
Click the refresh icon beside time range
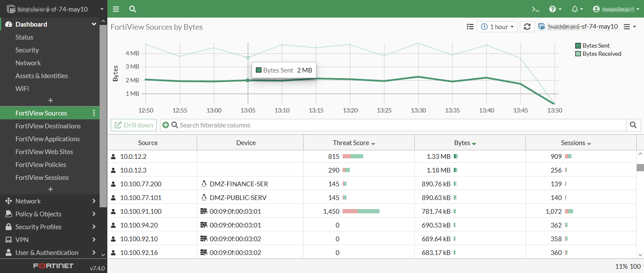[x=527, y=27]
